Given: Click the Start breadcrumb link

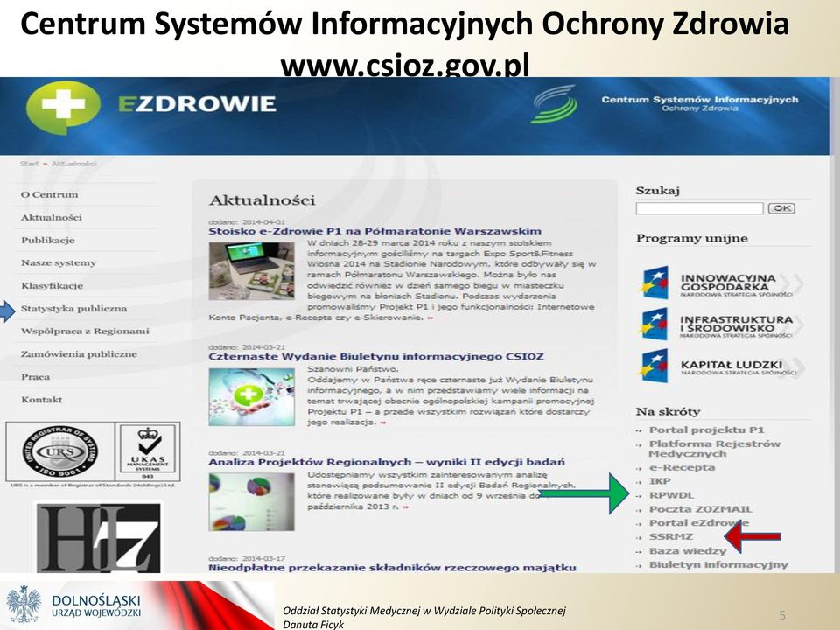Looking at the screenshot, I should tap(29, 164).
